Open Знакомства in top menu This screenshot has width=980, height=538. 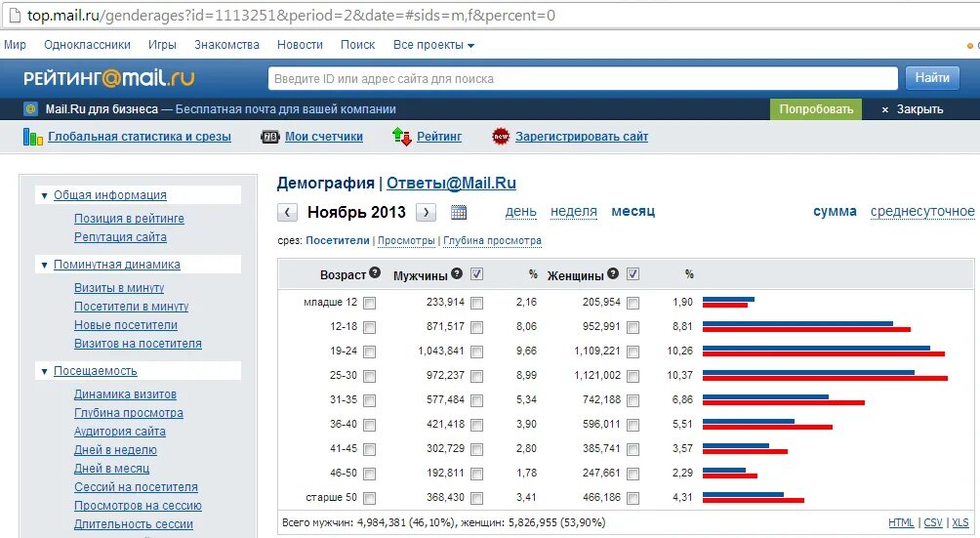(x=226, y=45)
